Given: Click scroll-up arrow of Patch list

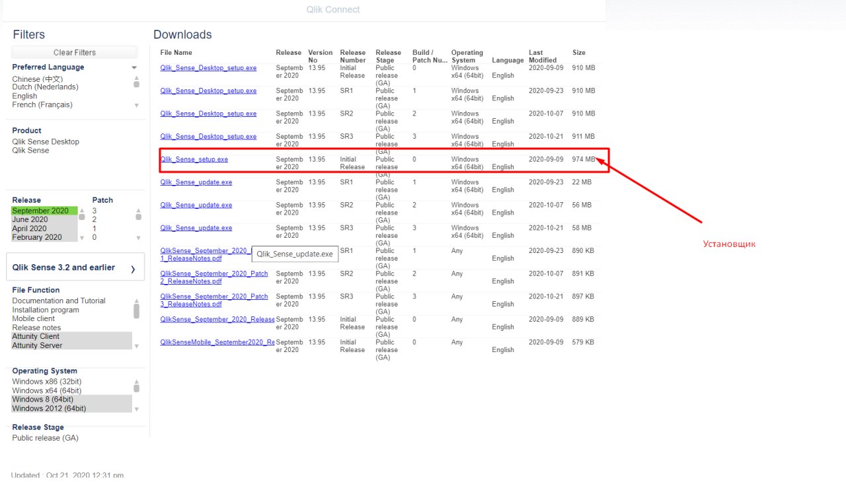Looking at the screenshot, I should [138, 211].
